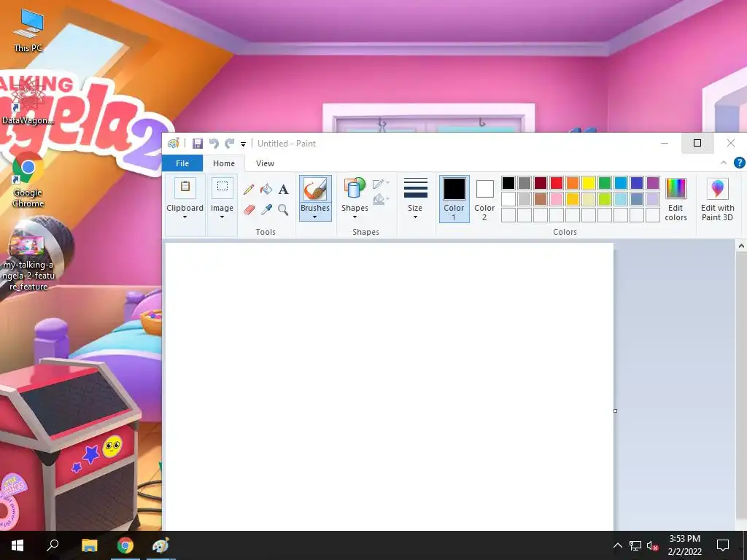Screen dimensions: 747x560
Task: Open File Explorer from taskbar
Action: [x=89, y=545]
